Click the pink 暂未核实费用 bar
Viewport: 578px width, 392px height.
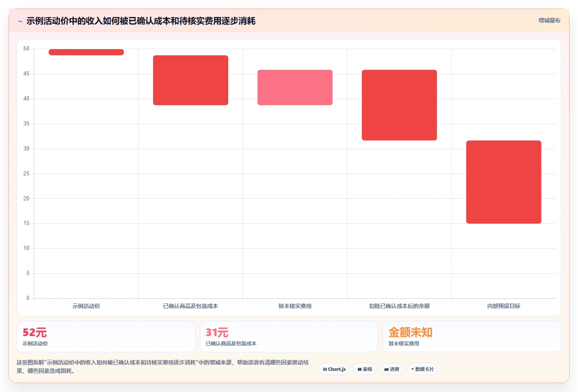[x=295, y=87]
